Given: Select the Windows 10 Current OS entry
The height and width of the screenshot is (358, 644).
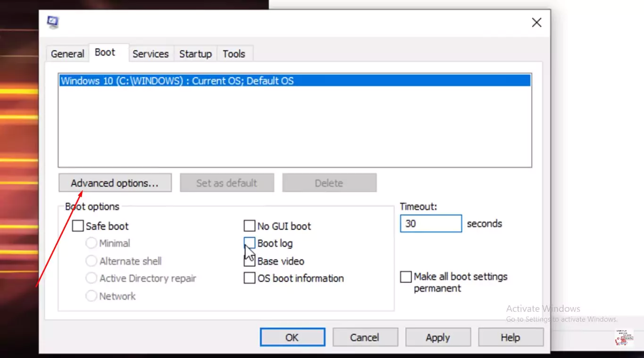Looking at the screenshot, I should [295, 81].
